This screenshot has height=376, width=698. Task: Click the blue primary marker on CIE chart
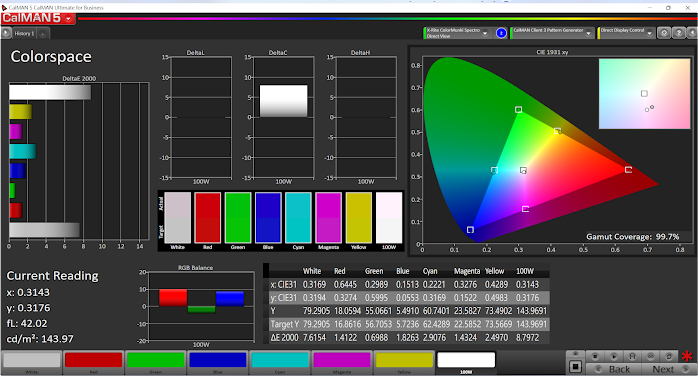pos(470,230)
